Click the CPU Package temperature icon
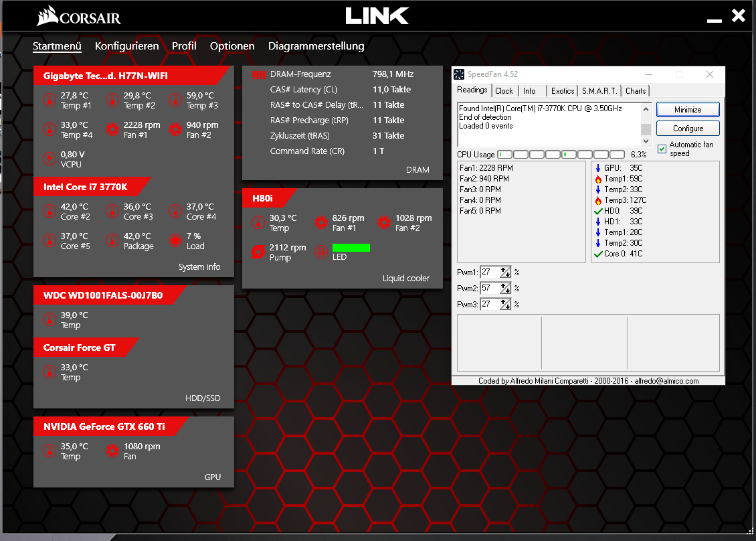Image resolution: width=756 pixels, height=541 pixels. tap(112, 241)
